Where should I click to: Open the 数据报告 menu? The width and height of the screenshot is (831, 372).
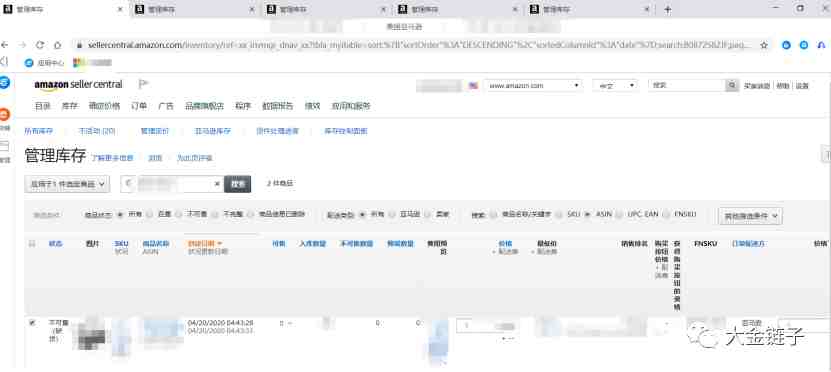click(x=277, y=106)
